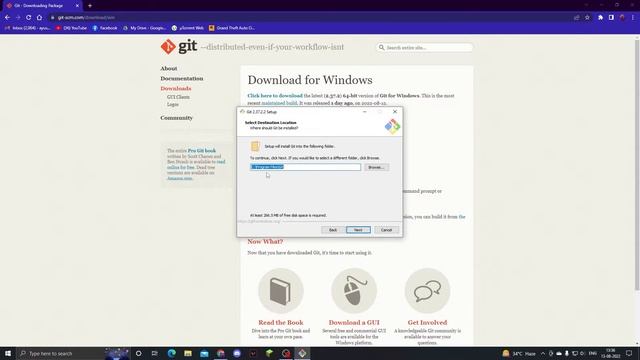Open the uTorrent Web bookmark
Viewport: 640px width, 360px height.
[x=188, y=28]
